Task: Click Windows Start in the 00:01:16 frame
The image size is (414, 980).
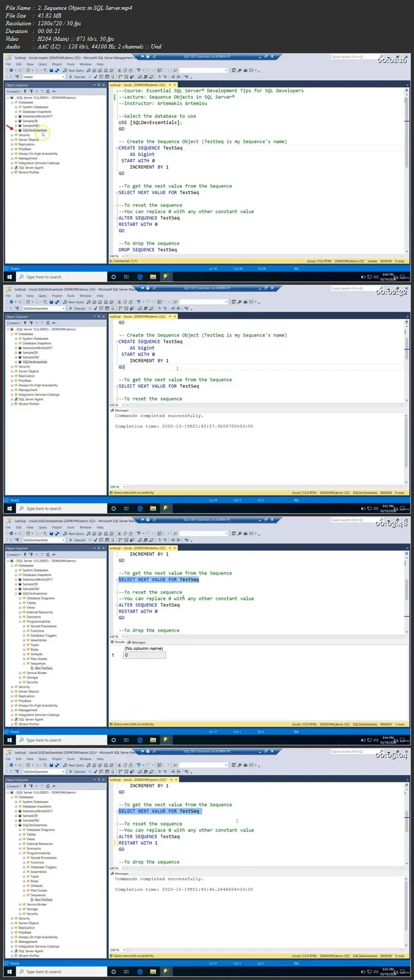Action: (x=9, y=277)
